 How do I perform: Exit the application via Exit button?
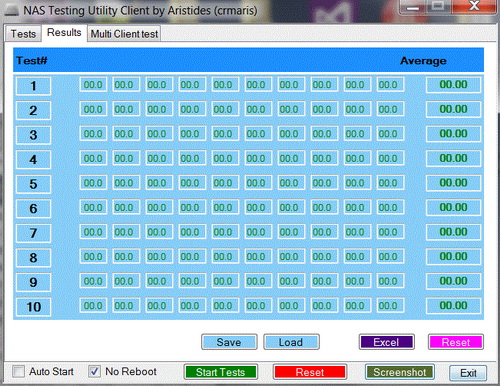pos(468,373)
